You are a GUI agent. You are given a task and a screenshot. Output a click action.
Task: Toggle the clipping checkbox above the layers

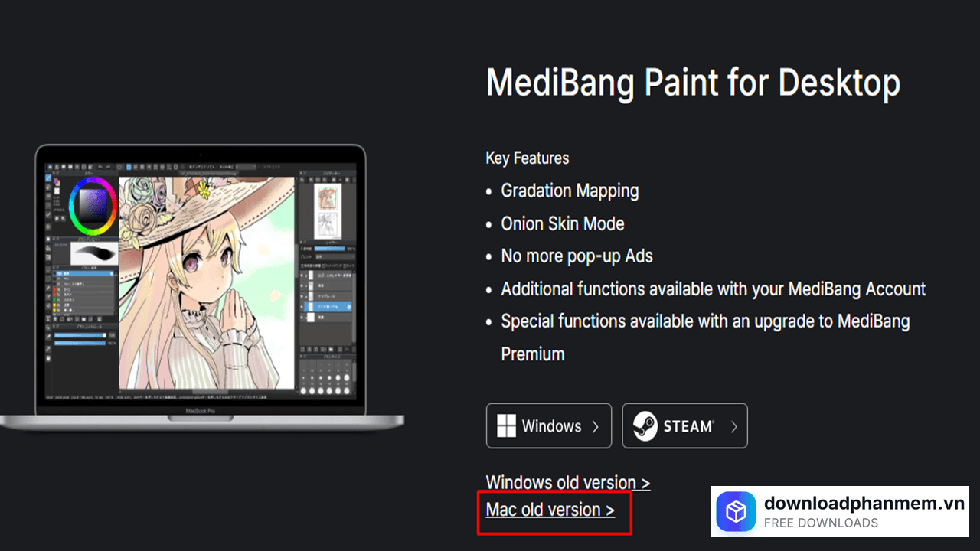click(325, 265)
